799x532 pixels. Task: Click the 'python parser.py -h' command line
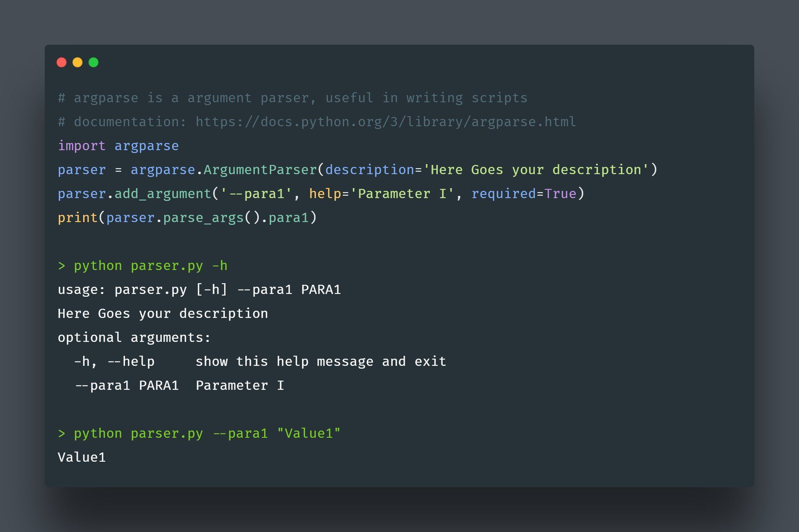click(143, 266)
